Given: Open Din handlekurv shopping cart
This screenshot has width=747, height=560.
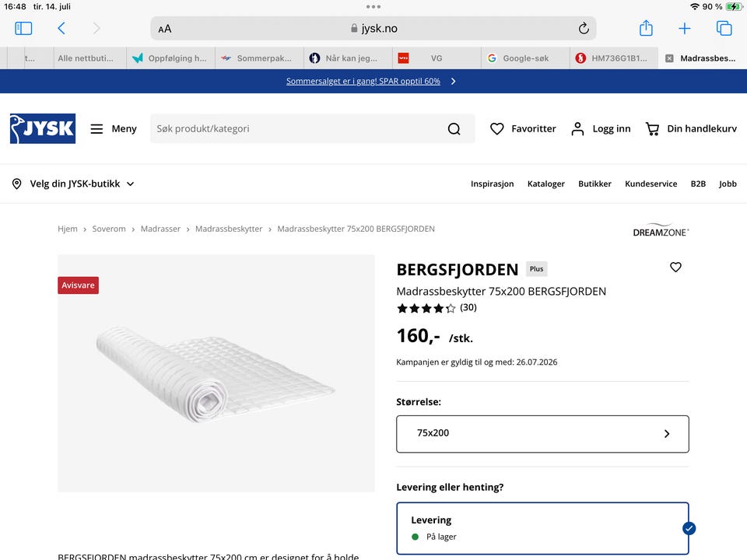Looking at the screenshot, I should tap(691, 128).
